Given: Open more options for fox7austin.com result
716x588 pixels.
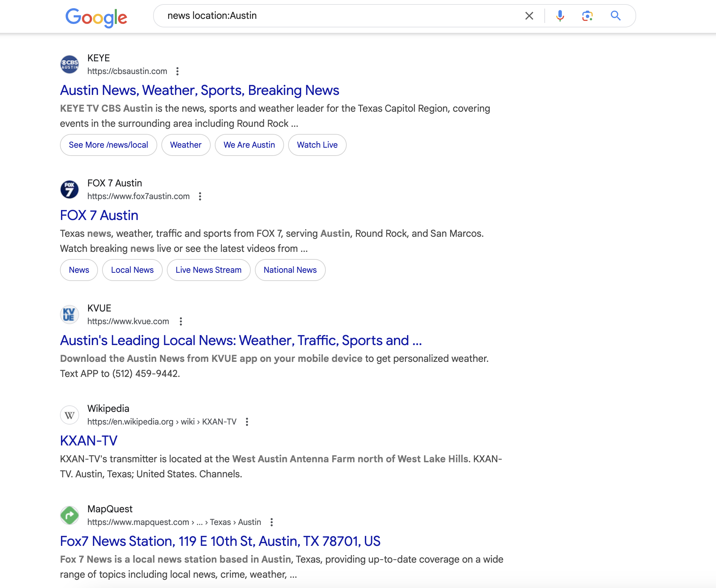Looking at the screenshot, I should coord(200,196).
